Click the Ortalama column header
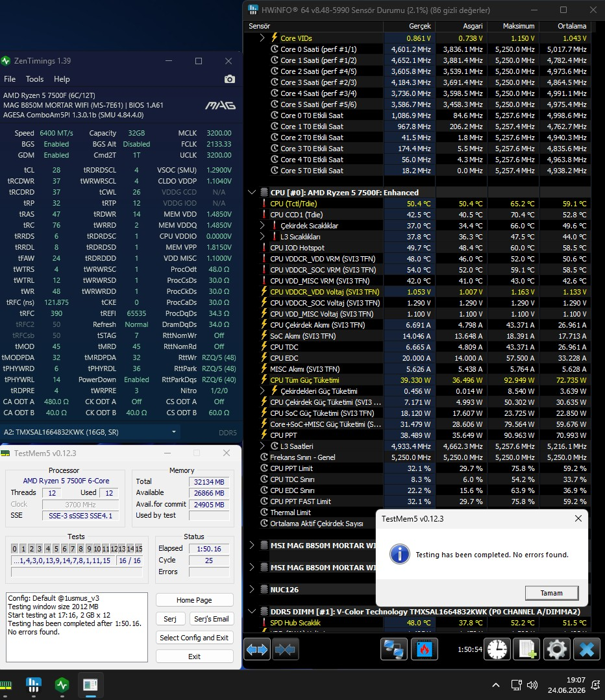The height and width of the screenshot is (700, 605). [565, 26]
